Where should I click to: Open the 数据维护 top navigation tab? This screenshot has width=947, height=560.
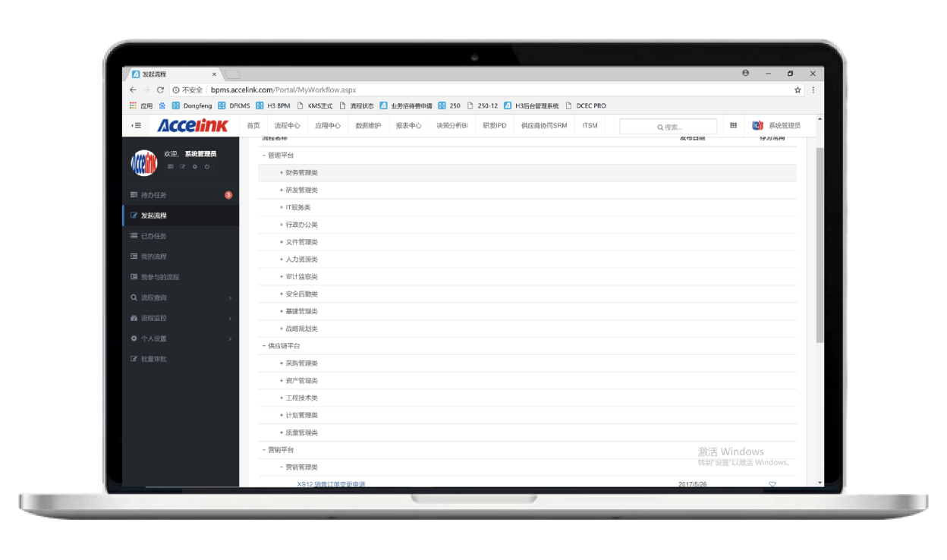[369, 126]
